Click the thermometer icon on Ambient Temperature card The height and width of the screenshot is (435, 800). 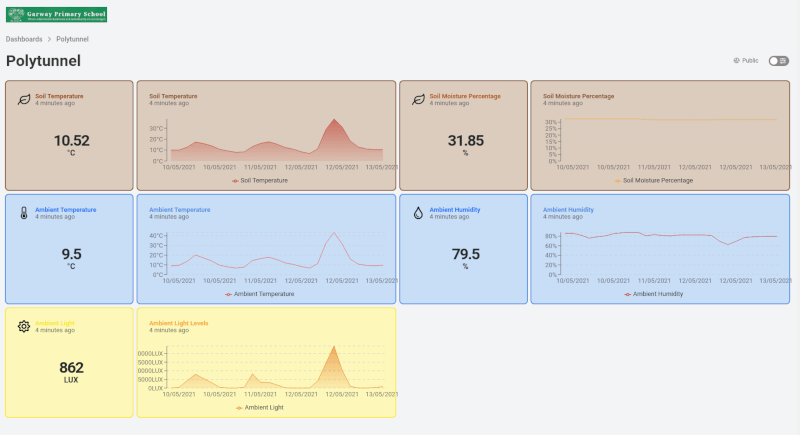click(23, 213)
